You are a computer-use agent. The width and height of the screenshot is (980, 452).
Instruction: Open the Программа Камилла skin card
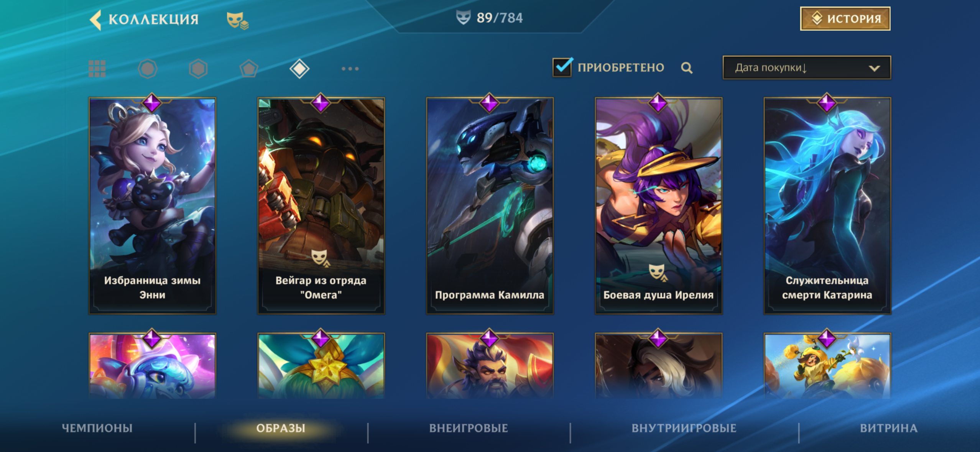point(490,205)
